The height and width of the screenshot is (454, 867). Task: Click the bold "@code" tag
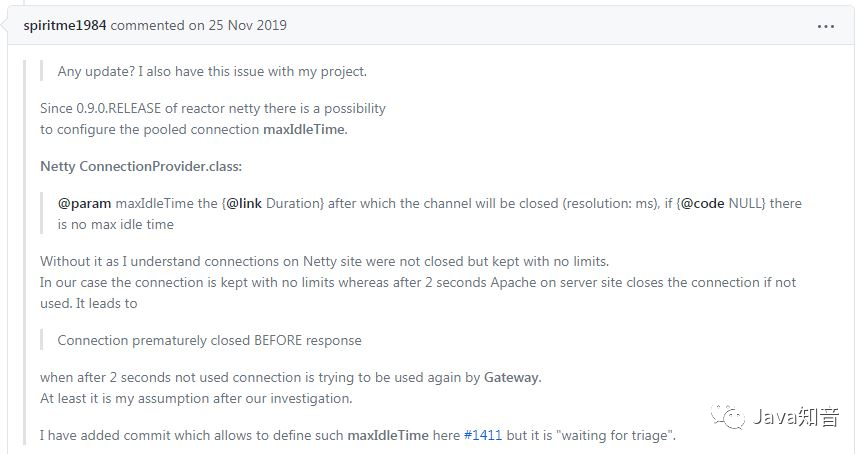click(x=703, y=203)
